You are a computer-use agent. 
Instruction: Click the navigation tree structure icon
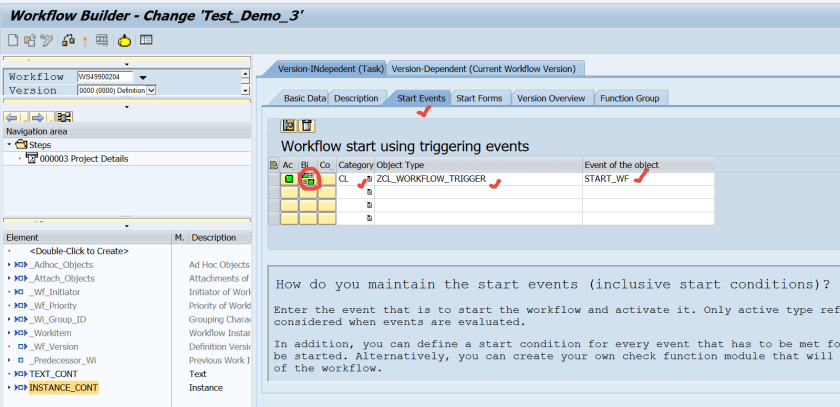(65, 117)
